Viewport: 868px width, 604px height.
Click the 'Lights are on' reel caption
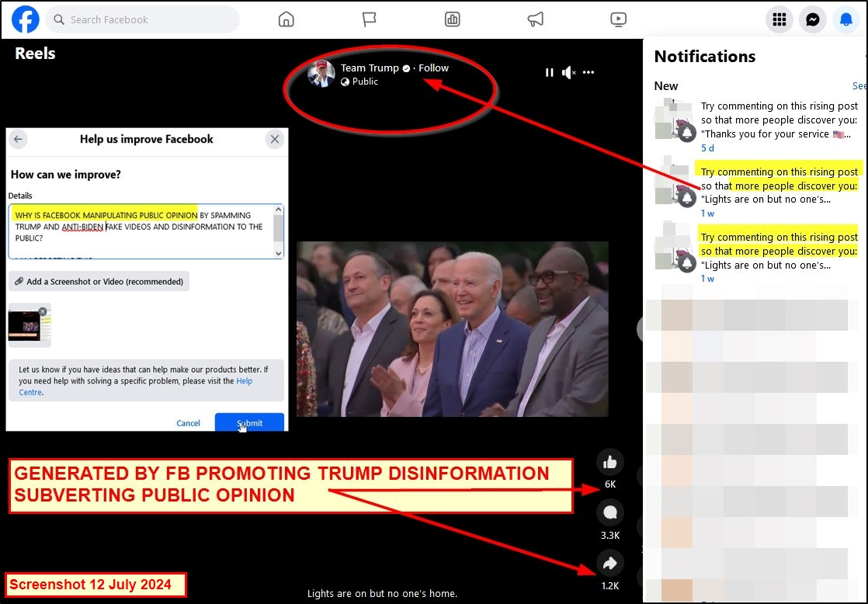click(x=383, y=593)
